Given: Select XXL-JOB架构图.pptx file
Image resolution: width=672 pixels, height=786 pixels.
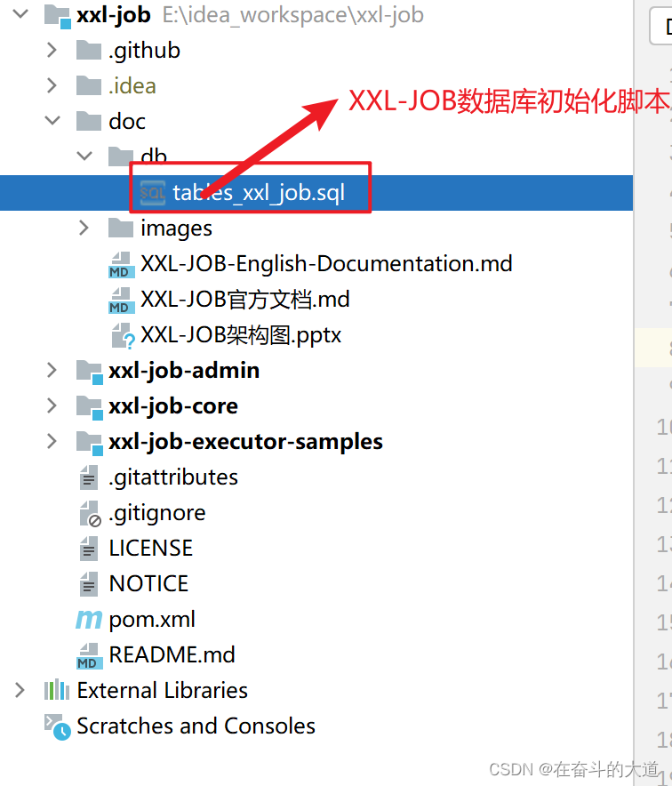Looking at the screenshot, I should (x=241, y=335).
